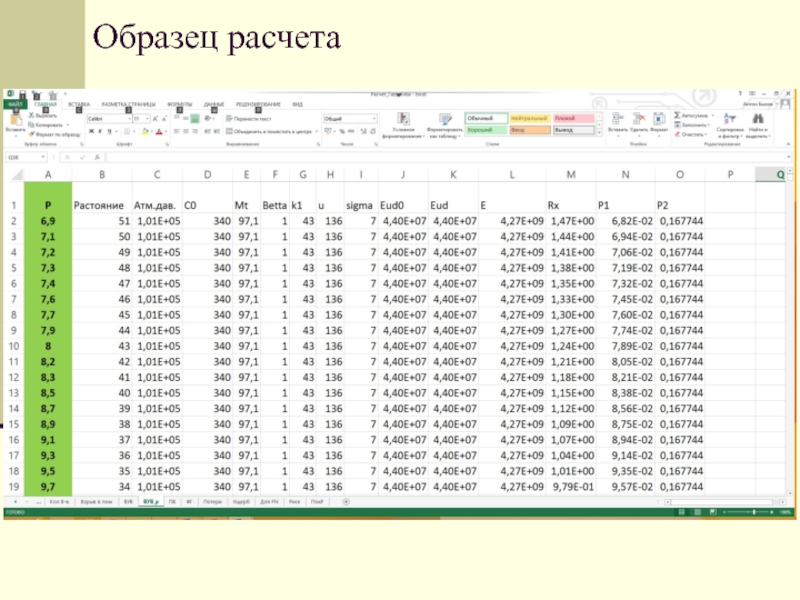Click the add new sheet plus icon

[x=346, y=502]
